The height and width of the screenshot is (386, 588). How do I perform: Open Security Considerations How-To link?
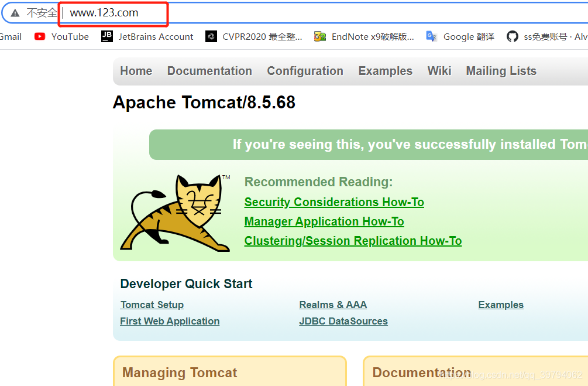pyautogui.click(x=334, y=202)
